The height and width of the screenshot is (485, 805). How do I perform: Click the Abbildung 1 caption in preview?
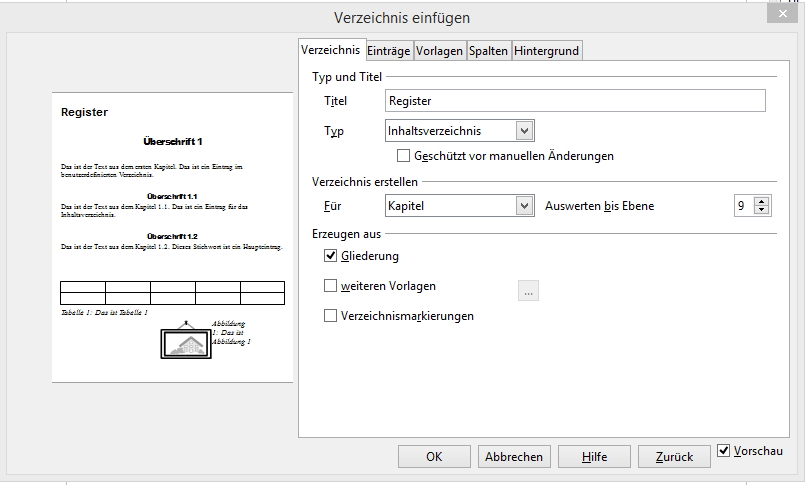pyautogui.click(x=231, y=333)
